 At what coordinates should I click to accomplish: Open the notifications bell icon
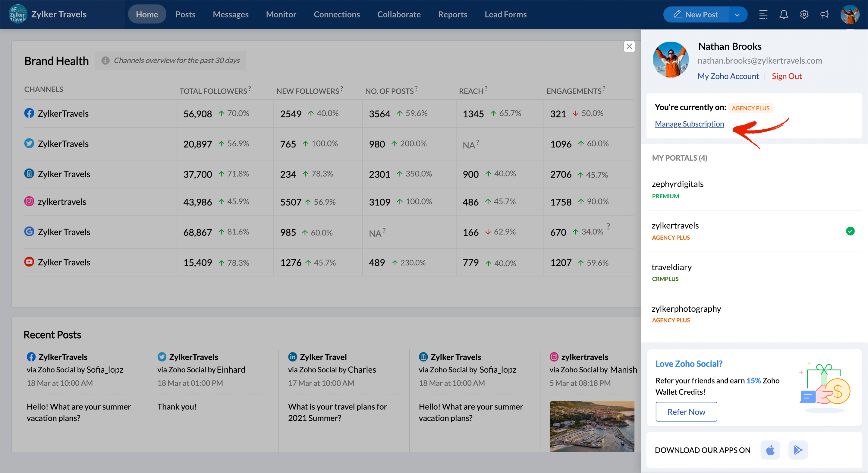tap(783, 14)
